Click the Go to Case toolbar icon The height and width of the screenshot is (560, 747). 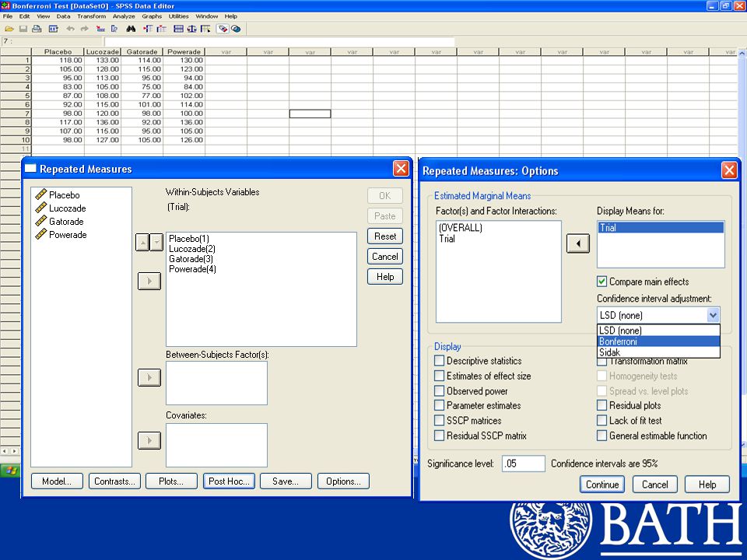click(100, 29)
